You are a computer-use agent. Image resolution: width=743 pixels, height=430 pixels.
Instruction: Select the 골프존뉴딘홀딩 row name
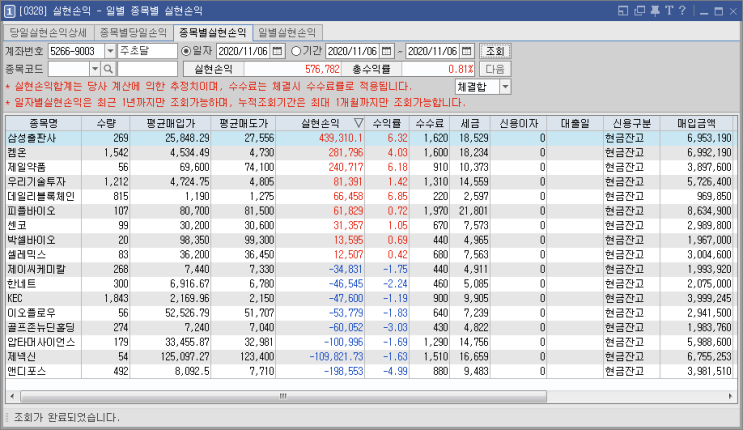[41, 328]
